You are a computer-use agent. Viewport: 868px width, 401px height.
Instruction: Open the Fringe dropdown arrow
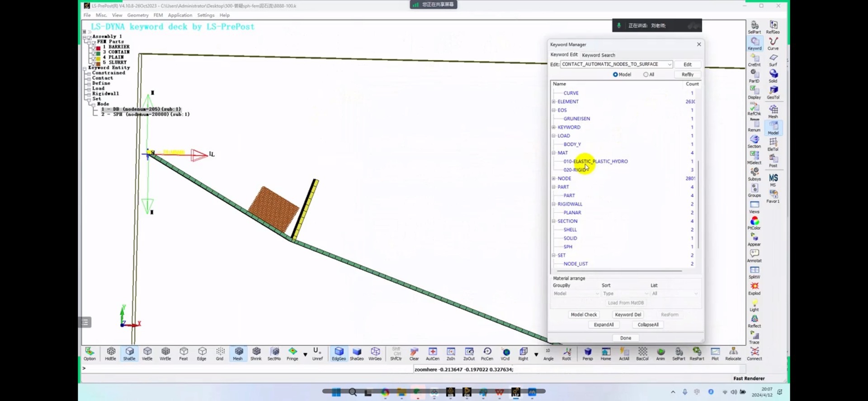[x=305, y=354]
